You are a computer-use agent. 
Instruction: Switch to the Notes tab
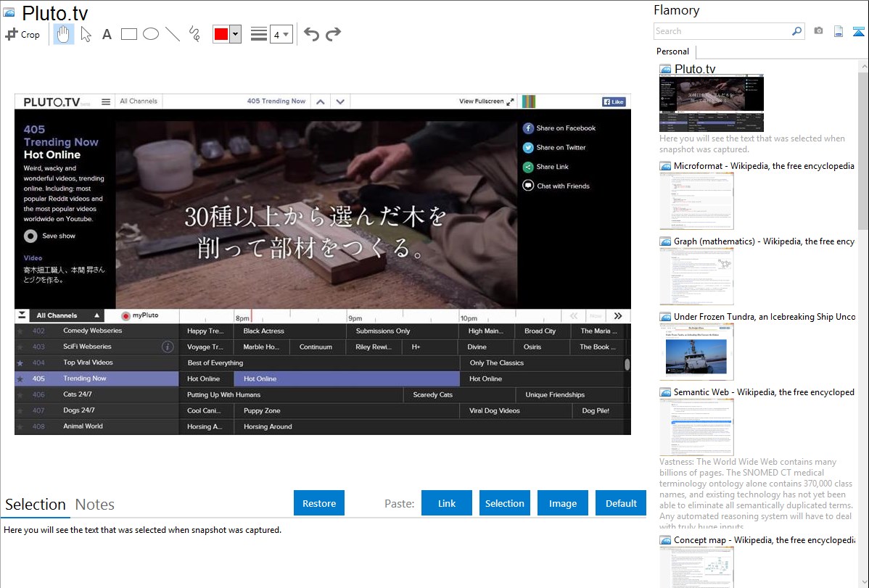(x=95, y=505)
